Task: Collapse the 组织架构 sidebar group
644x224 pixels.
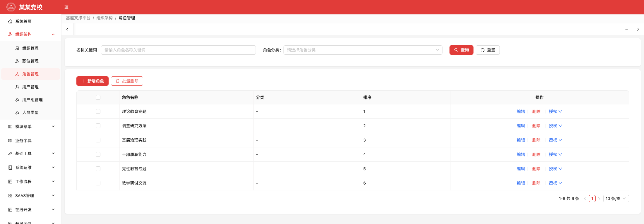Action: 30,34
